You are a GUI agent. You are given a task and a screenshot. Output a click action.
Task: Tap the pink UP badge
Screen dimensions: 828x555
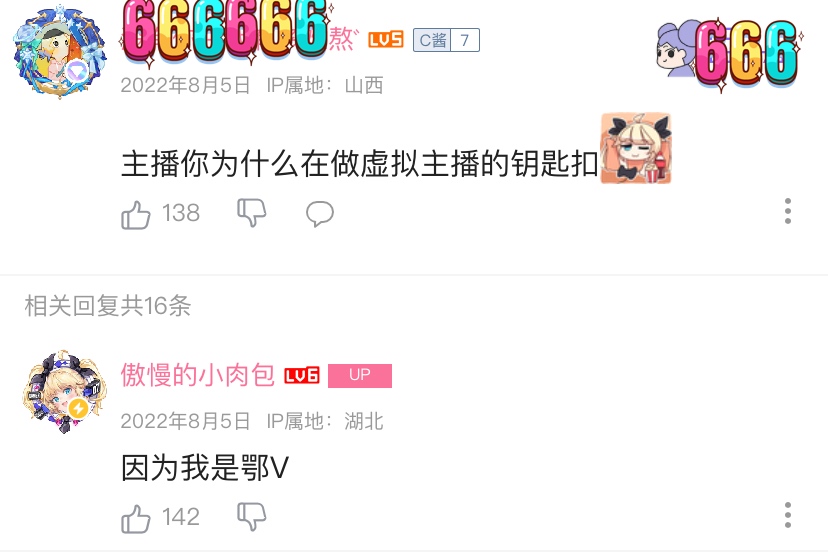pos(360,375)
